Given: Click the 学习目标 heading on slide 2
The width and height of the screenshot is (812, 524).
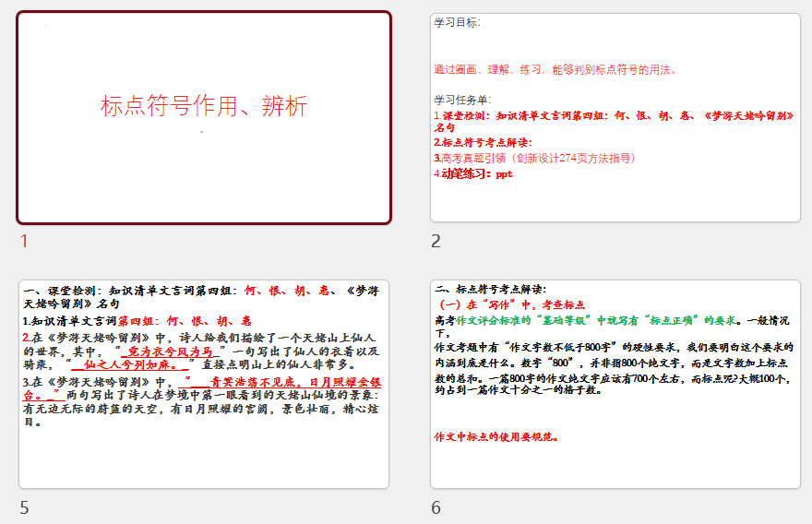Looking at the screenshot, I should point(457,23).
